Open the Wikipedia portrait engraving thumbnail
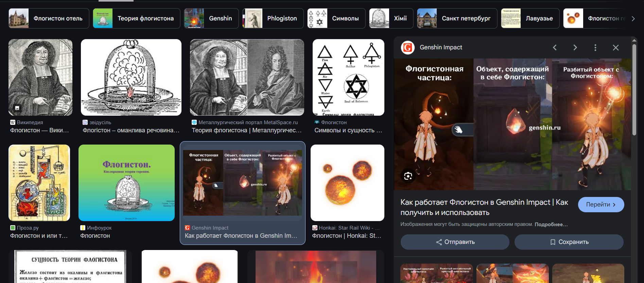644x283 pixels. (40, 77)
